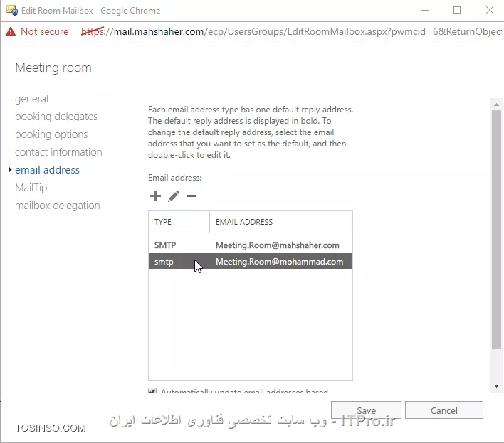Open the mailbox delegation section
The image size is (504, 443).
57,206
